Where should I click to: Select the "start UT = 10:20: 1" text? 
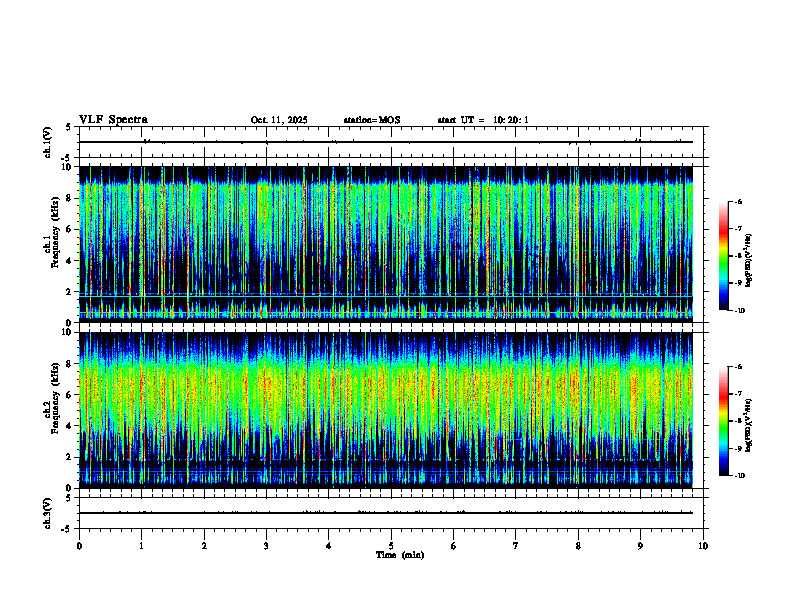coord(483,120)
